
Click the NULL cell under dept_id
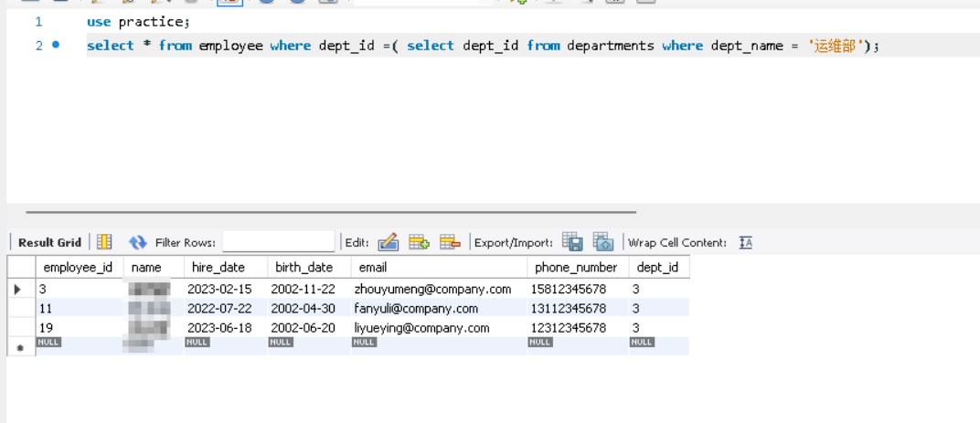[642, 343]
